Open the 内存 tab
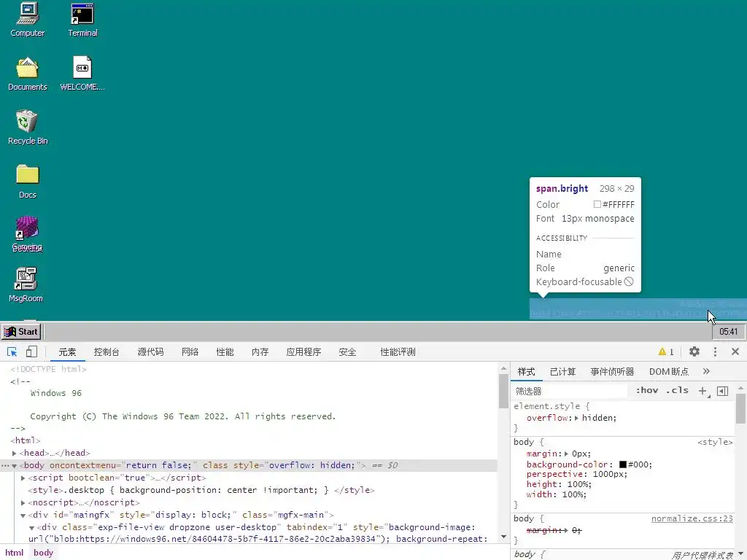The height and width of the screenshot is (560, 747). tap(260, 352)
